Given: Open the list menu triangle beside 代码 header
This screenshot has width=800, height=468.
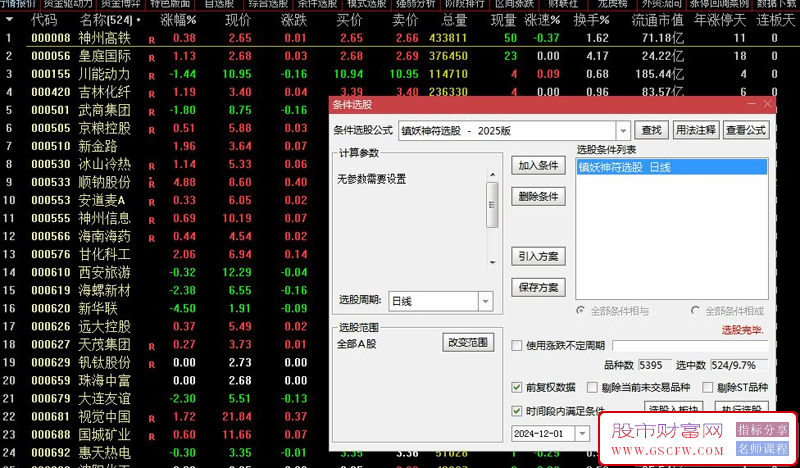Looking at the screenshot, I should point(9,20).
